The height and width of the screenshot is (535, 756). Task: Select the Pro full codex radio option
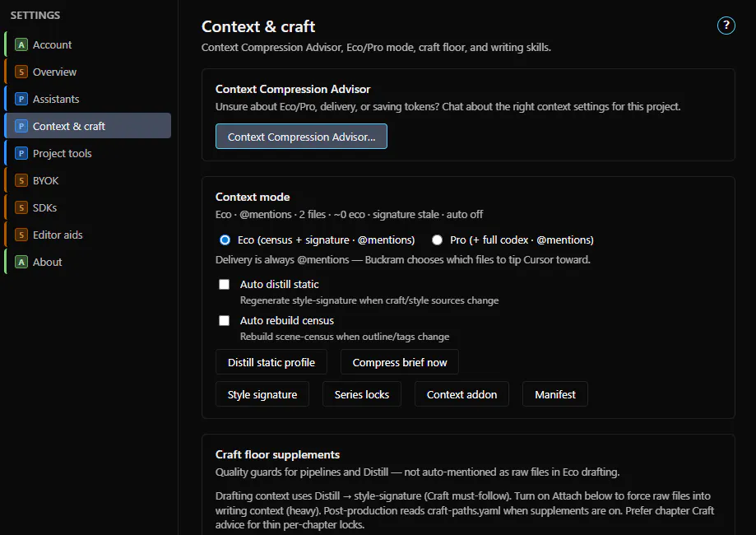(437, 240)
